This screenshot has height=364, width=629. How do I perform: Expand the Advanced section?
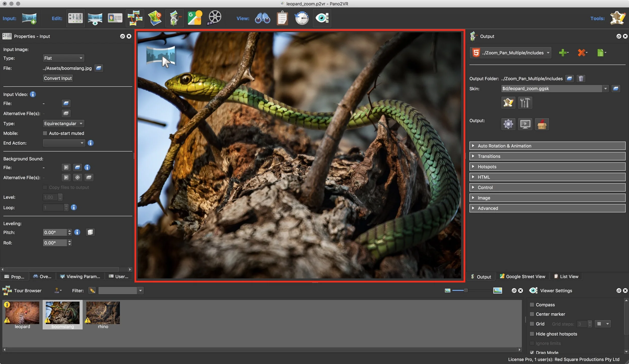click(x=547, y=208)
